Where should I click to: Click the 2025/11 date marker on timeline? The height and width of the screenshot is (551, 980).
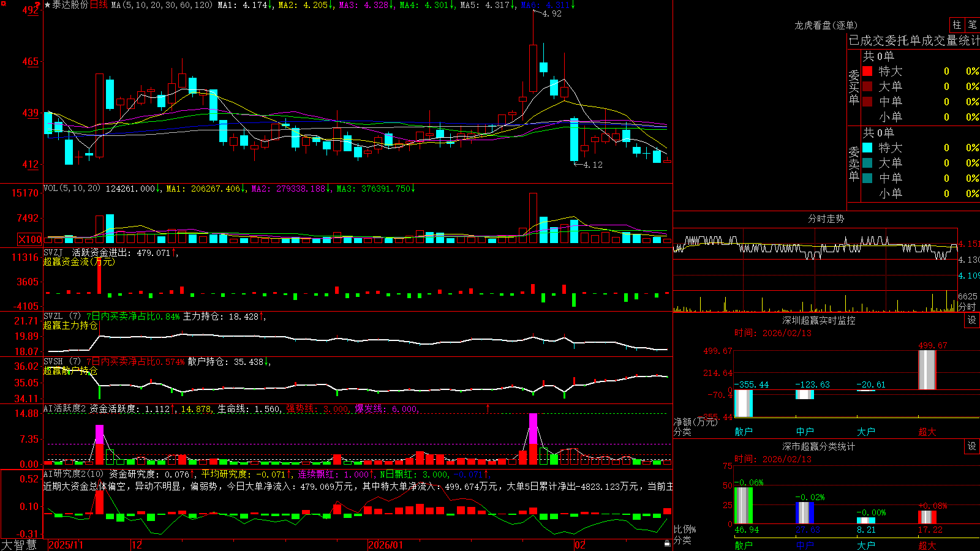(66, 545)
